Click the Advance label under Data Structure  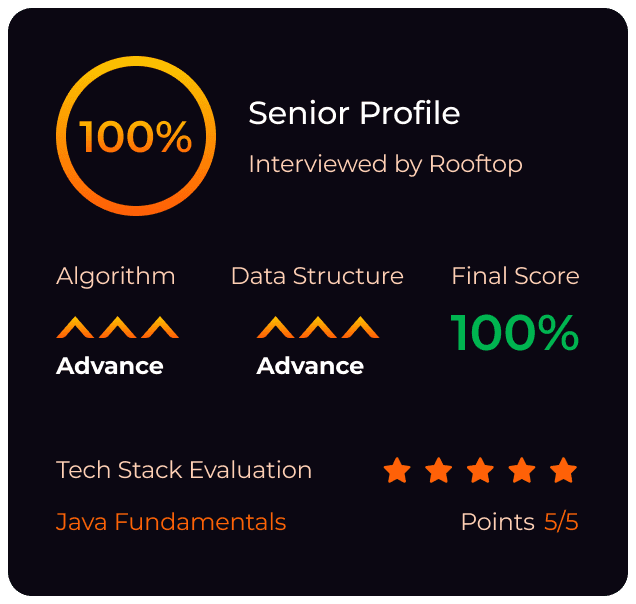tap(310, 366)
